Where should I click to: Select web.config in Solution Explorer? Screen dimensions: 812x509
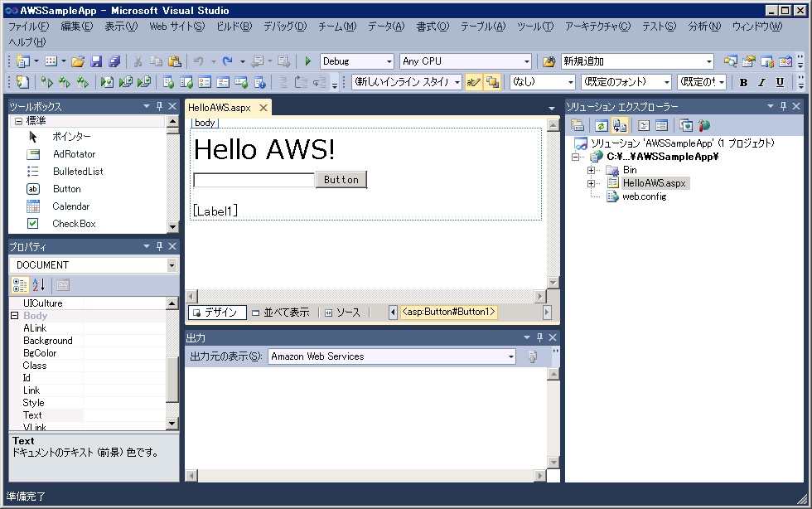point(645,196)
